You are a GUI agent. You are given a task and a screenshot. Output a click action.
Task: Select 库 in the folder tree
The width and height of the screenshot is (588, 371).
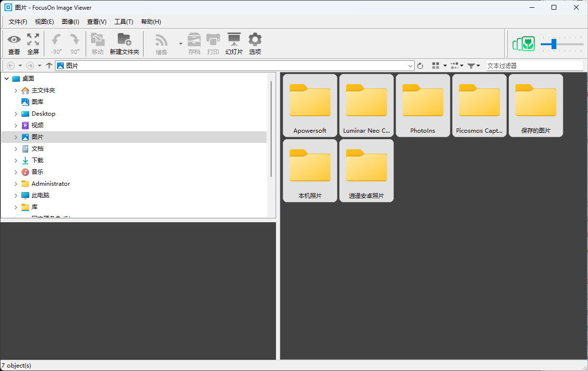coord(35,207)
